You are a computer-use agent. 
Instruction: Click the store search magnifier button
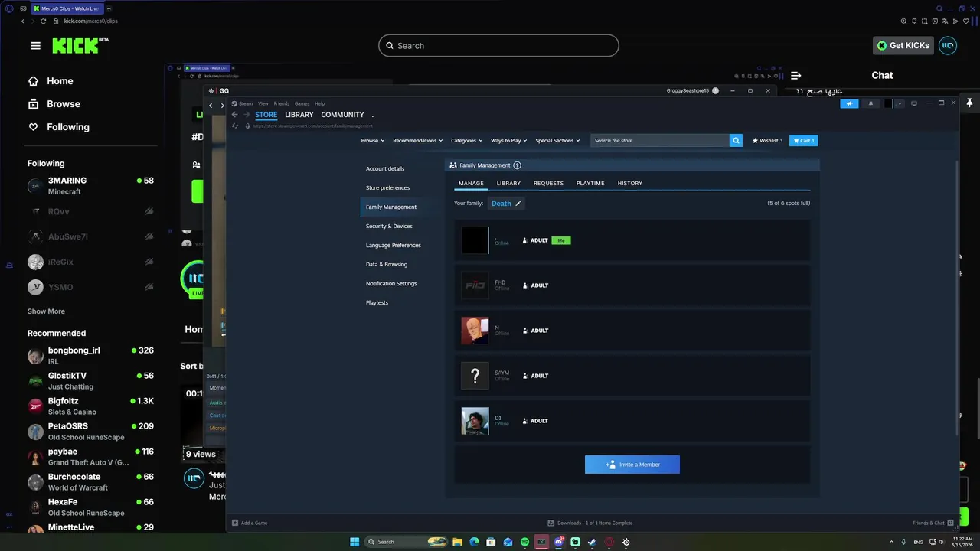[736, 141]
